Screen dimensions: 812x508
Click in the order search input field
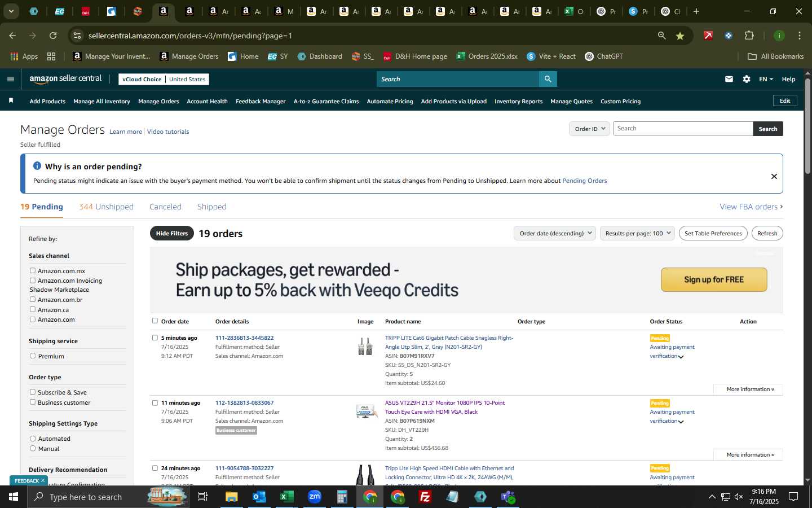coord(683,129)
